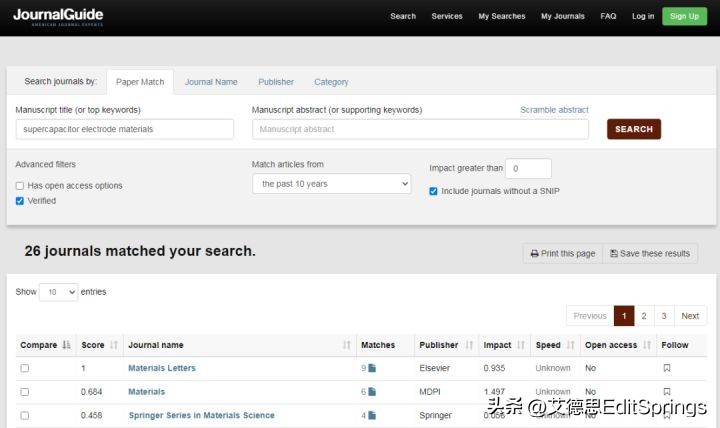
Task: Click the sort arrows icon in Impact column
Action: [x=522, y=345]
